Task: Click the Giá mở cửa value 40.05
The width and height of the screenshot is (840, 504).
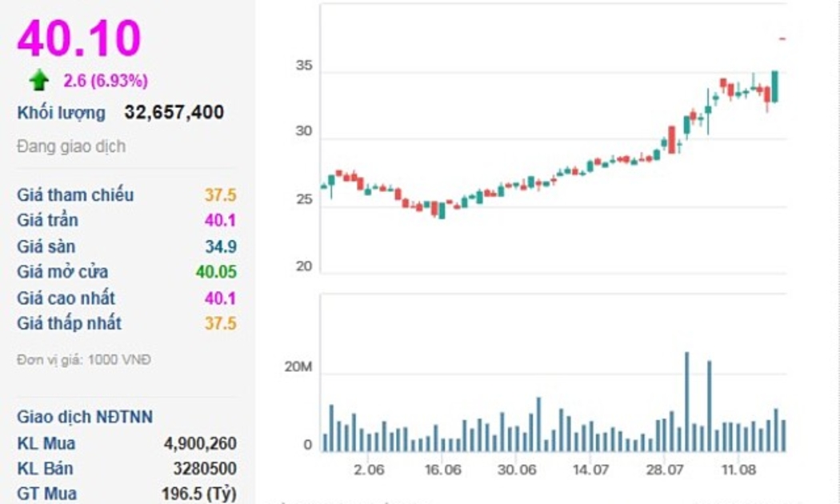Action: [216, 272]
